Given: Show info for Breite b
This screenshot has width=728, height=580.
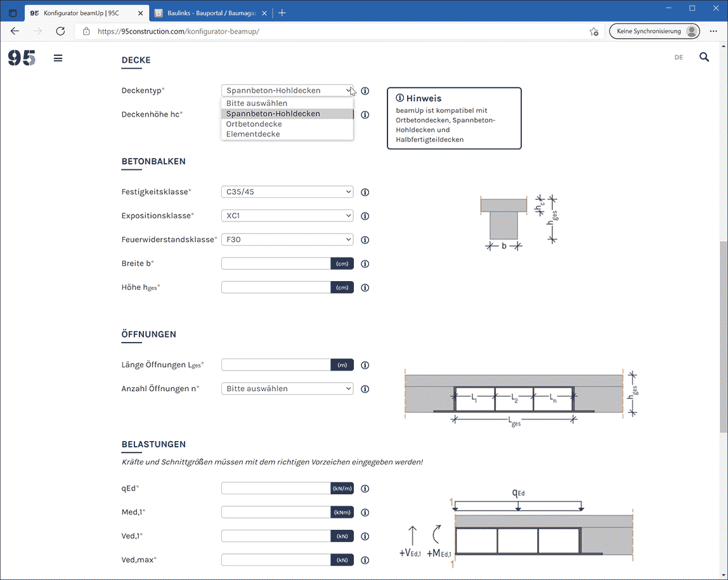Looking at the screenshot, I should click(365, 264).
